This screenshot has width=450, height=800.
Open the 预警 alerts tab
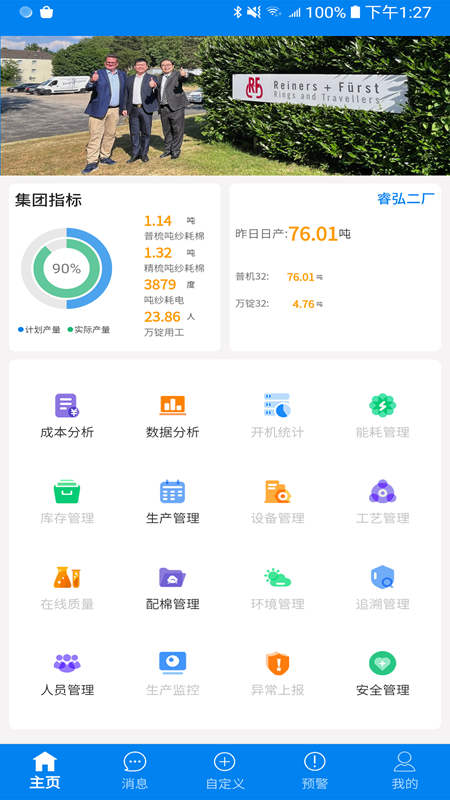click(x=315, y=770)
